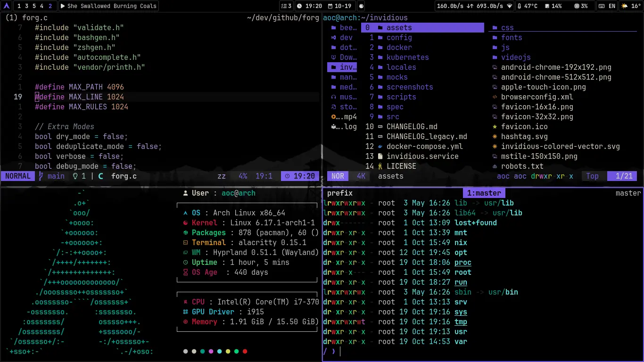Click the headphones icon beside the mus… folder

coord(334,97)
